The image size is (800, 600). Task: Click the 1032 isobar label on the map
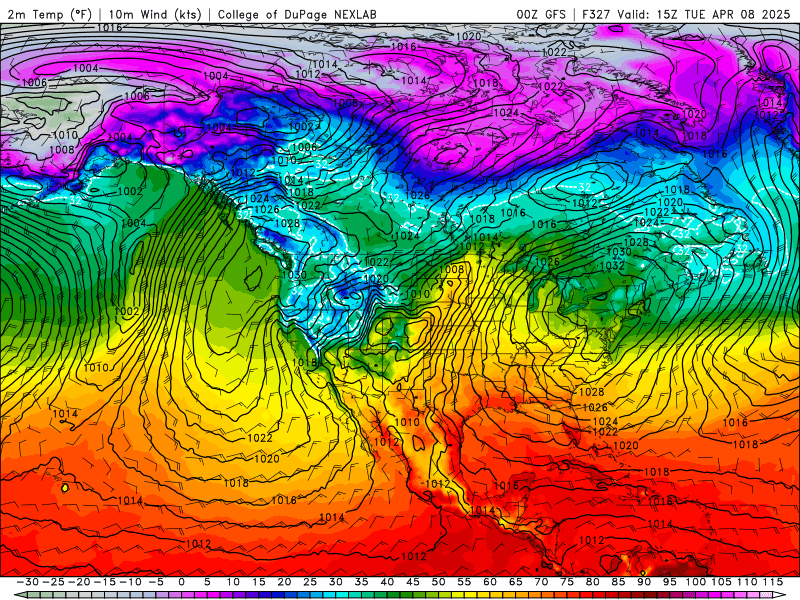[x=612, y=266]
